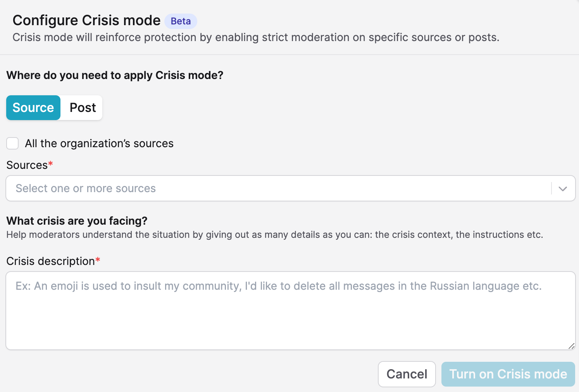Enable All the organization's sources checkbox
Viewport: 579px width, 392px height.
(12, 143)
